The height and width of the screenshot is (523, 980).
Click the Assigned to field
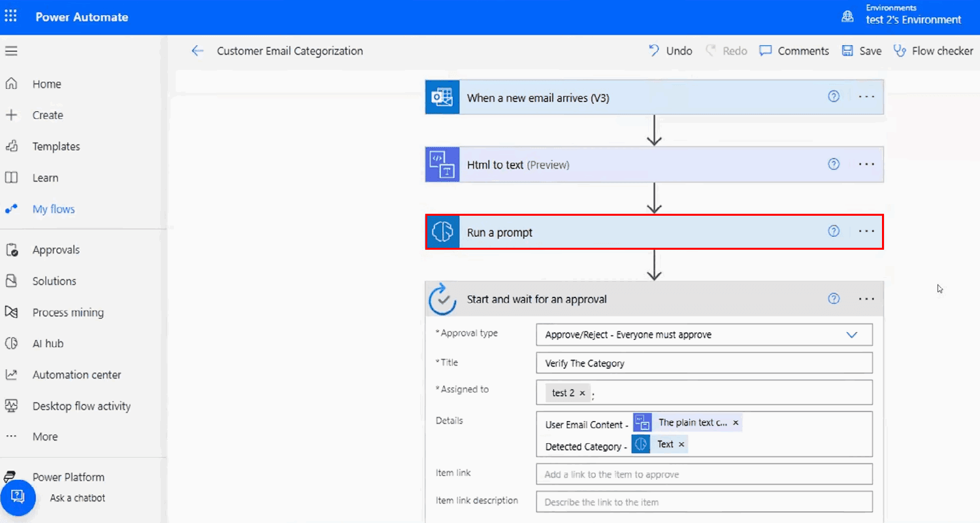[704, 392]
